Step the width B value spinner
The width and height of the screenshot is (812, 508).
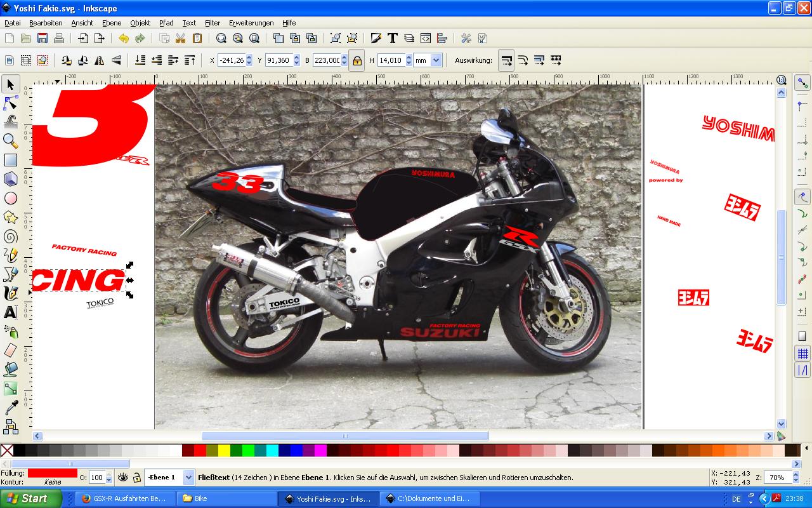point(344,60)
